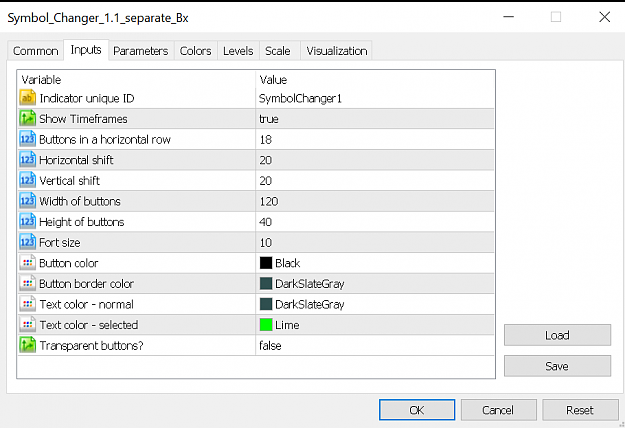Click the value 18 for Buttons in a horizontal row
The width and height of the screenshot is (625, 428).
point(265,139)
